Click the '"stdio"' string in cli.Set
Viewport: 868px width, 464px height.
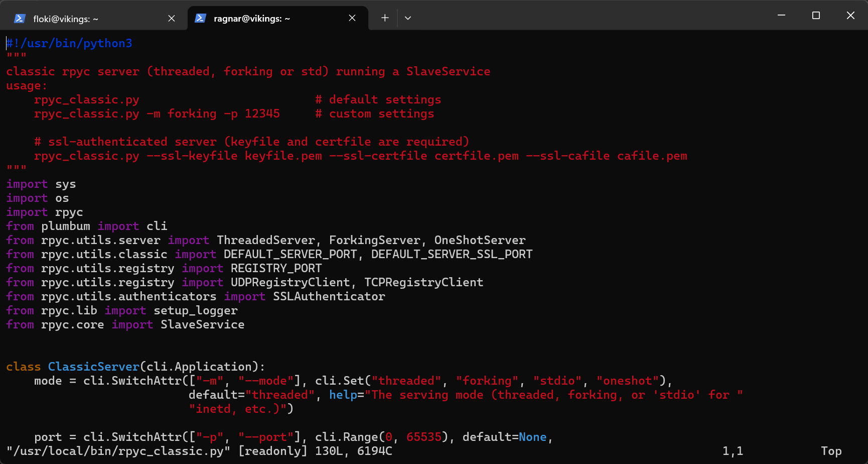click(x=557, y=381)
